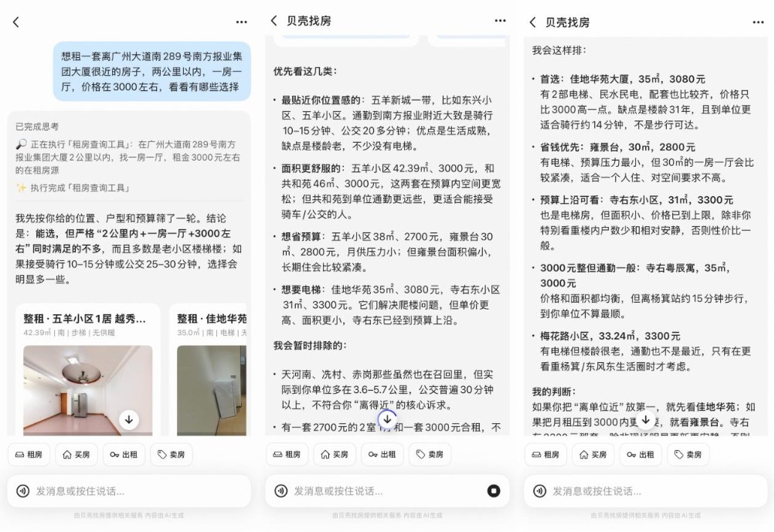The height and width of the screenshot is (532, 775).
Task: Open 整租·五羊小区1居 listing photo
Action: coord(88,390)
